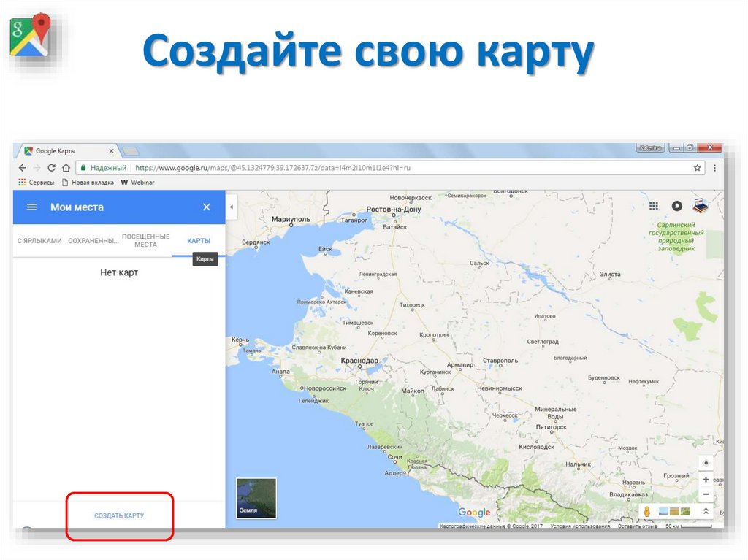
Task: Click the Google Карты browser tab
Action: (x=68, y=150)
